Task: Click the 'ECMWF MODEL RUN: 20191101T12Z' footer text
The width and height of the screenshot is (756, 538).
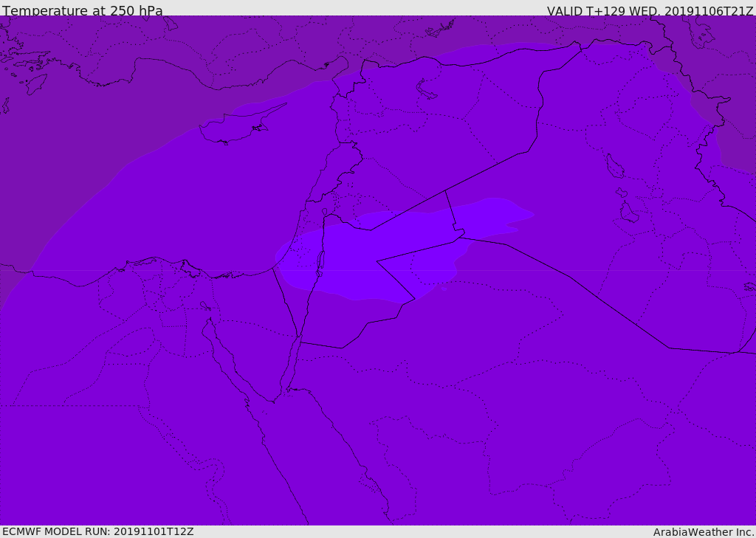Action: pos(98,531)
